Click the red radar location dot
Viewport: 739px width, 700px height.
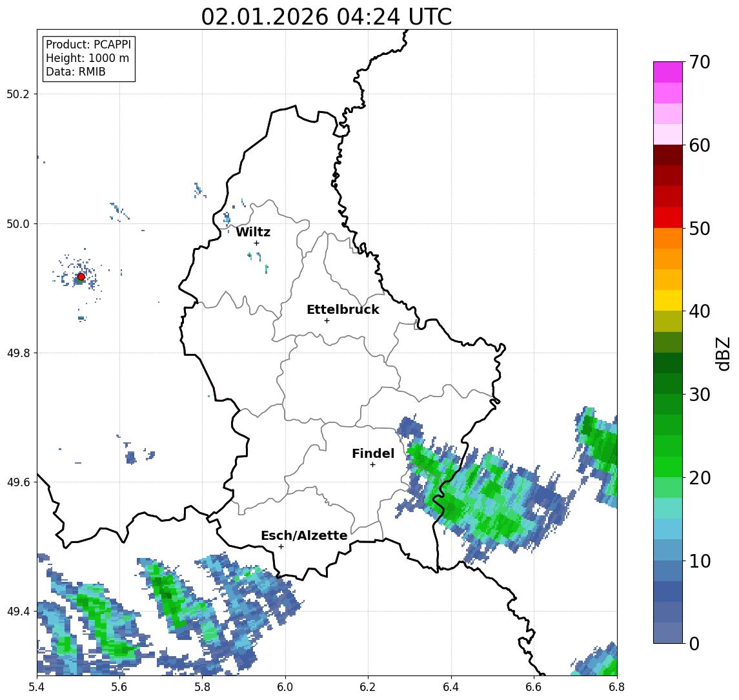(81, 277)
